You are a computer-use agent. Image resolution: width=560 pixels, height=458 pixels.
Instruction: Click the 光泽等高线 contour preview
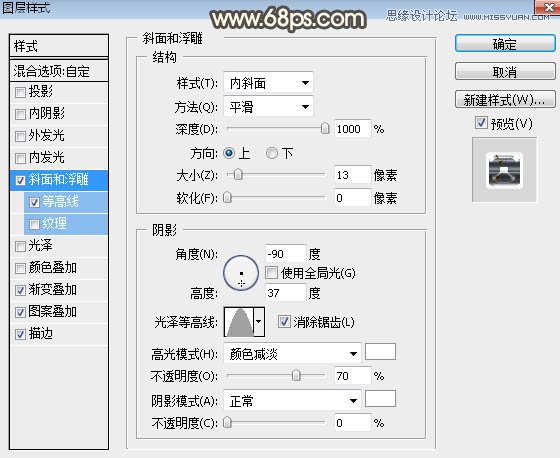pos(239,322)
